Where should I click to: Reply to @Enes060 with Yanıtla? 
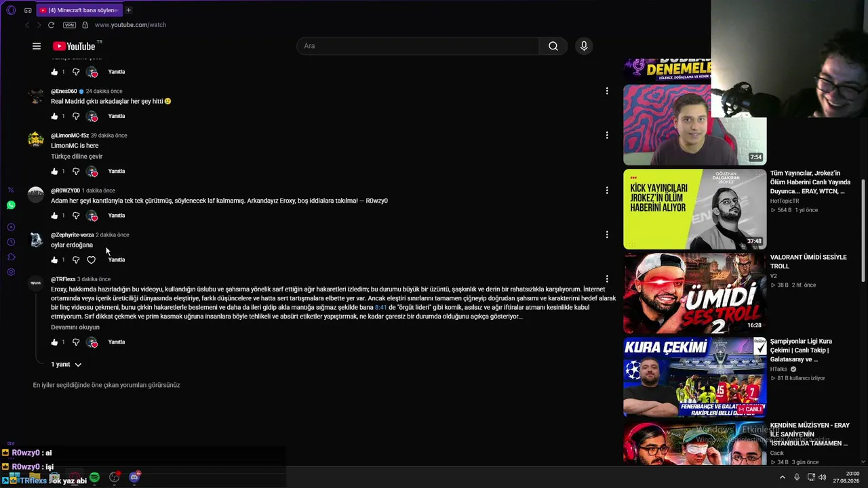click(x=117, y=116)
